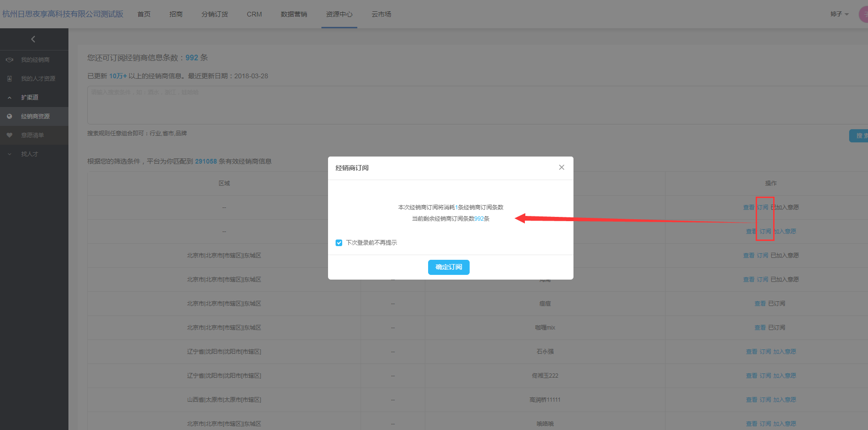Collapse the 扩渠道 sidebar section
The image size is (868, 430).
9,98
